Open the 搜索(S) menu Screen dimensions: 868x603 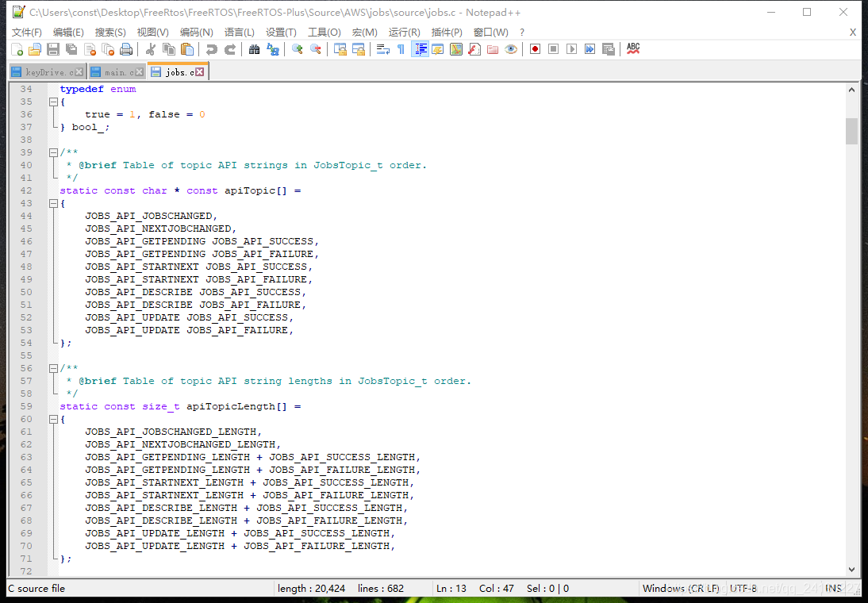point(110,32)
